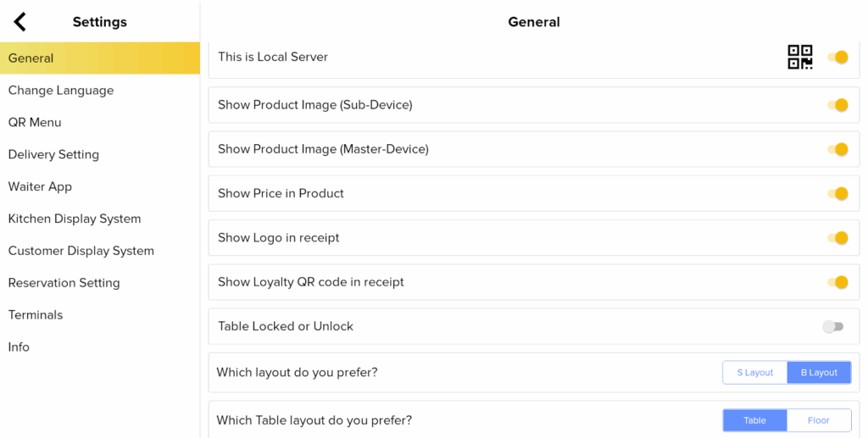Toggle Show Price in Product switch

coord(837,193)
